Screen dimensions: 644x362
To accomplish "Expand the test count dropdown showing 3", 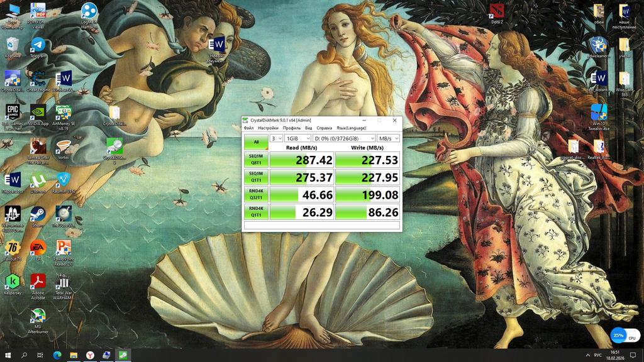I will pyautogui.click(x=276, y=138).
